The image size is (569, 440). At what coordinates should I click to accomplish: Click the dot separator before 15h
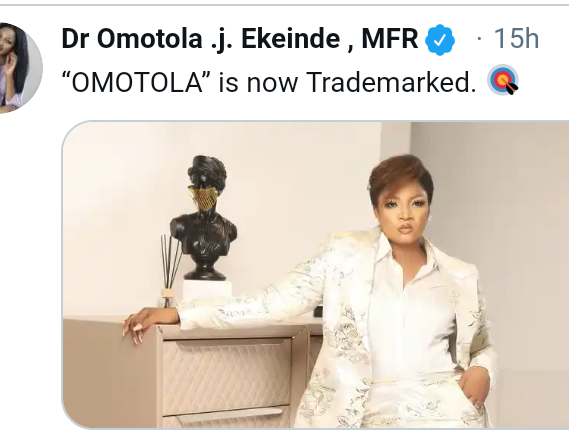(480, 39)
